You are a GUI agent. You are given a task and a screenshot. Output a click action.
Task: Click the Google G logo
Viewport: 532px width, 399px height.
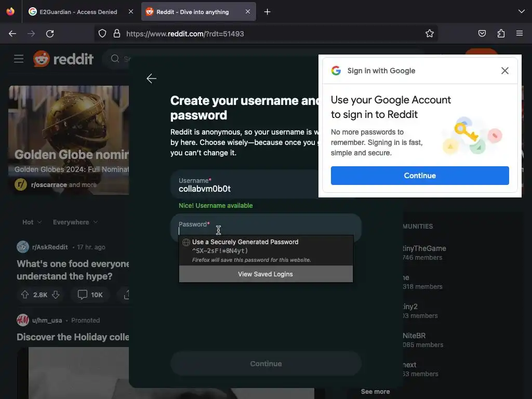click(x=336, y=71)
